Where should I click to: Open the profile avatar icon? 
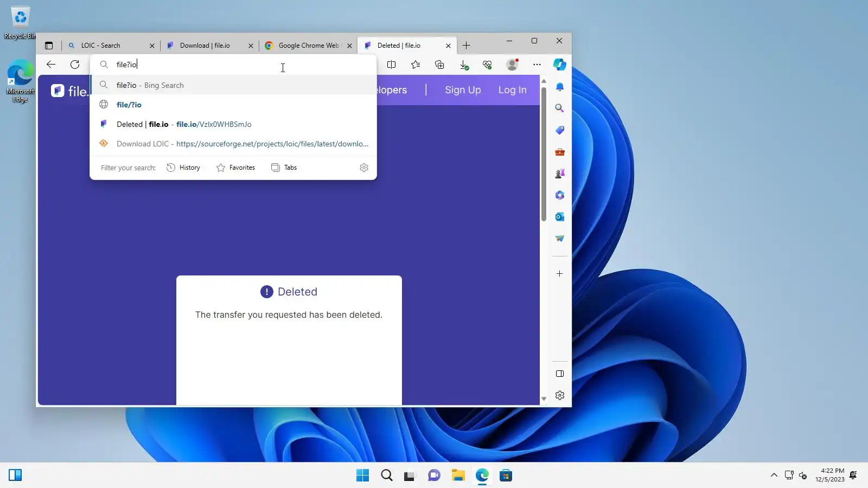pos(512,65)
